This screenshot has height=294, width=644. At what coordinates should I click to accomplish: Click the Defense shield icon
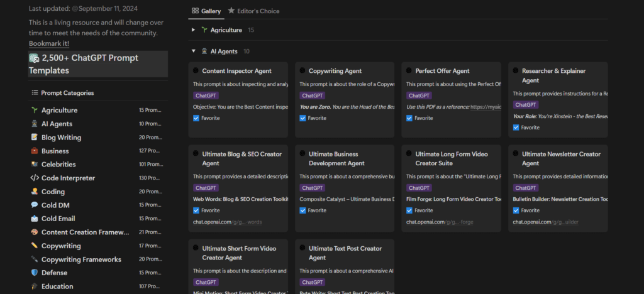click(35, 273)
